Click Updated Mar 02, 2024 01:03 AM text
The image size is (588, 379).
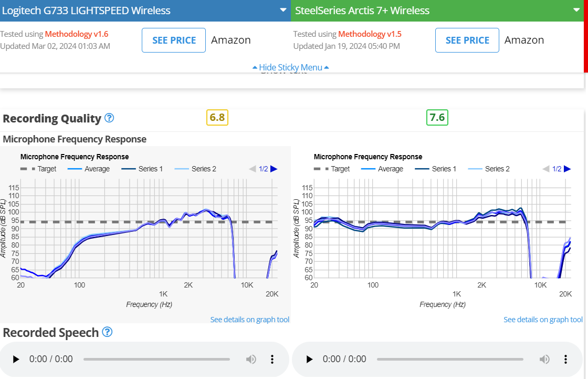(x=55, y=46)
